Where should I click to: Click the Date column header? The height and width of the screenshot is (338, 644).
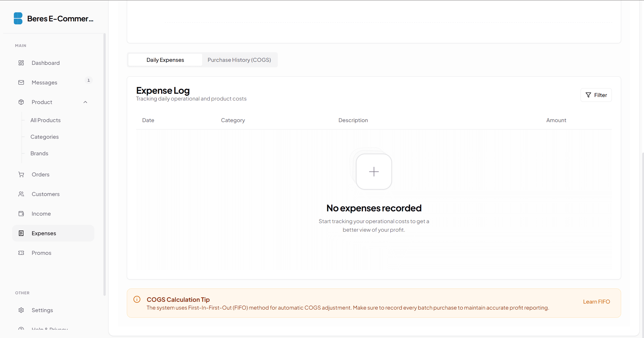[x=148, y=120]
